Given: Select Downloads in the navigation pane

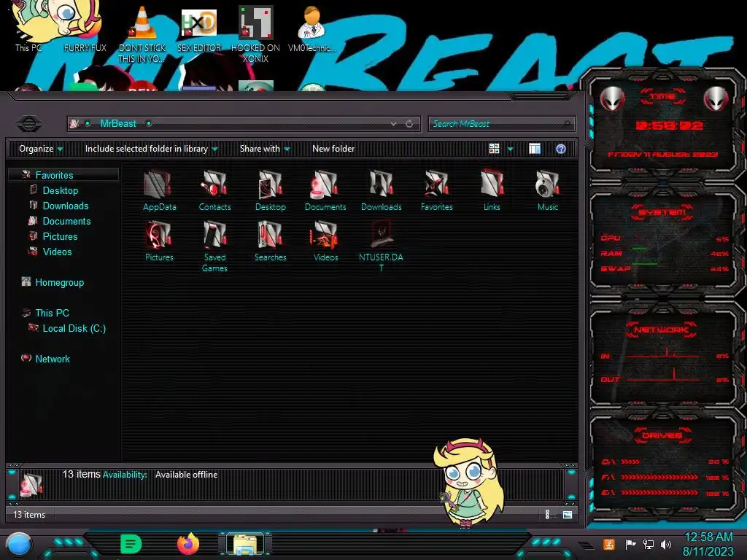Looking at the screenshot, I should (65, 206).
